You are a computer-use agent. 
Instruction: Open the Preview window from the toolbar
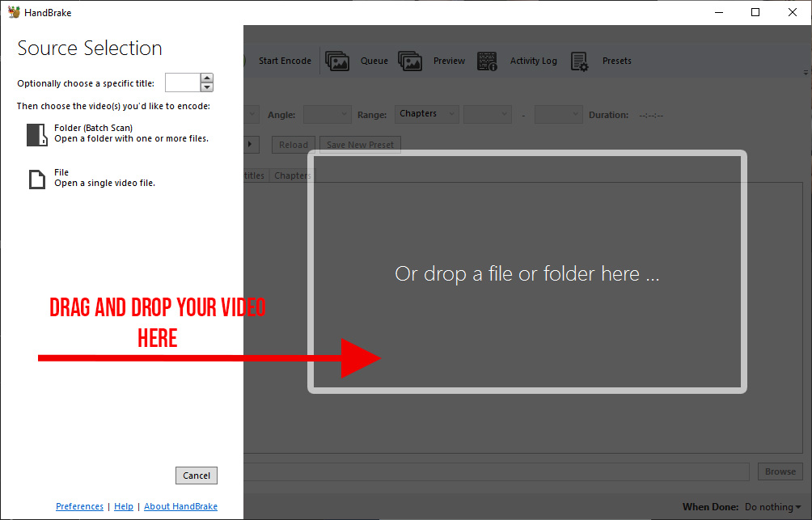click(x=432, y=61)
